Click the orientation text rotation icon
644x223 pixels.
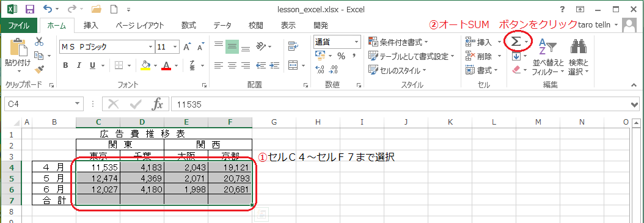[x=261, y=46]
